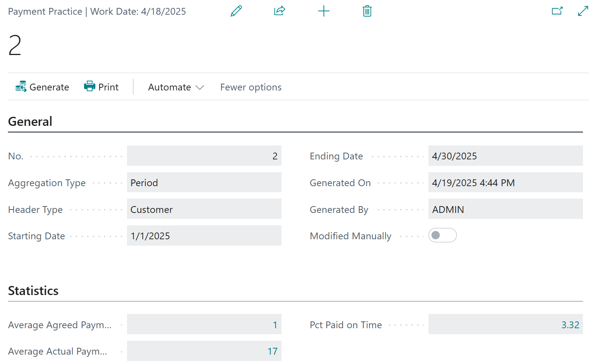Create new record with plus icon
This screenshot has height=364, width=589.
tap(324, 11)
